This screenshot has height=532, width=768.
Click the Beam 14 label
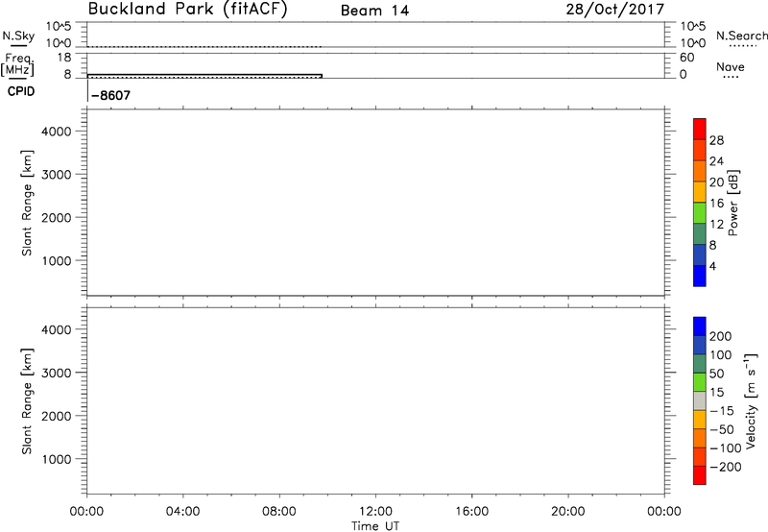click(374, 11)
